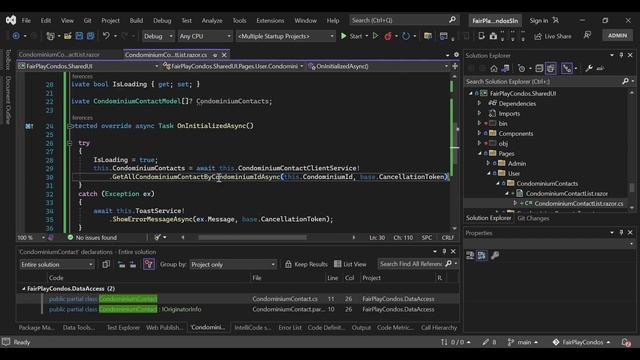Collapse the OnInitializedAsync method outlining marker

69,126
